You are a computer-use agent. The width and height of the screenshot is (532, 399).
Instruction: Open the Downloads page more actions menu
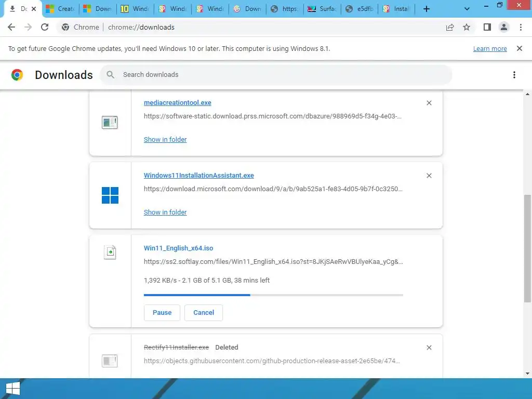(514, 75)
